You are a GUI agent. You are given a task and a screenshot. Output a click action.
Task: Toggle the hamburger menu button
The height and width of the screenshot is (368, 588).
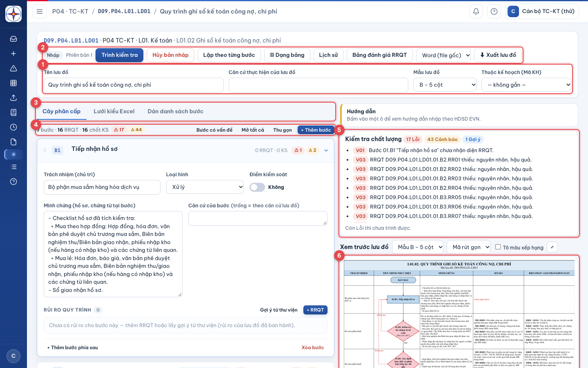(x=40, y=11)
